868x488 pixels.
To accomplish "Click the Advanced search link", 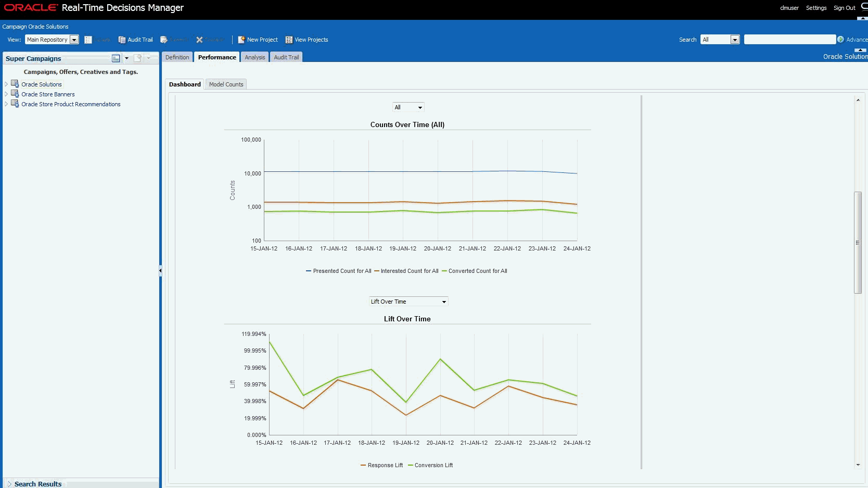I will tap(857, 40).
